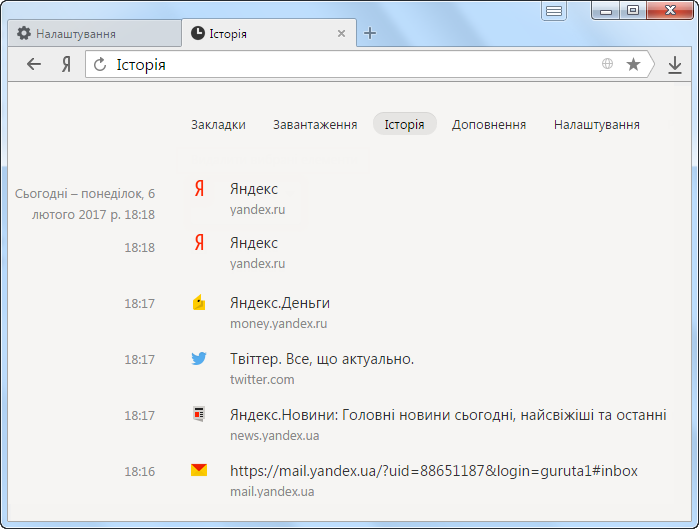
Task: Open the Яндекс.Новини history entry
Action: (x=448, y=415)
